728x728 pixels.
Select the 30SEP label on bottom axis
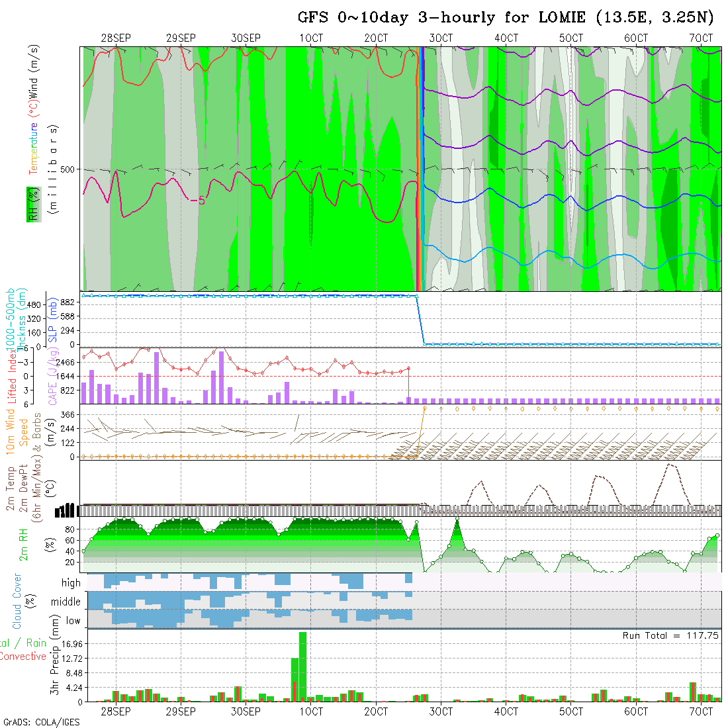coord(246,711)
